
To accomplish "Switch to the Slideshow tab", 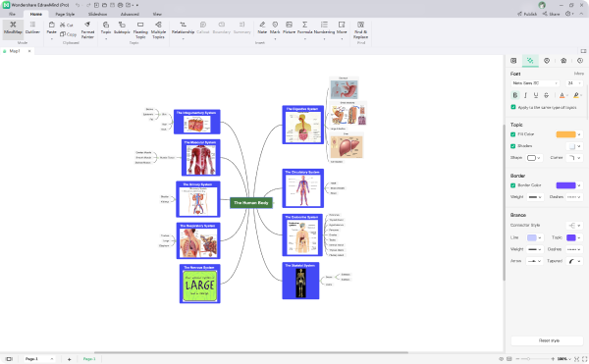I will click(x=97, y=14).
